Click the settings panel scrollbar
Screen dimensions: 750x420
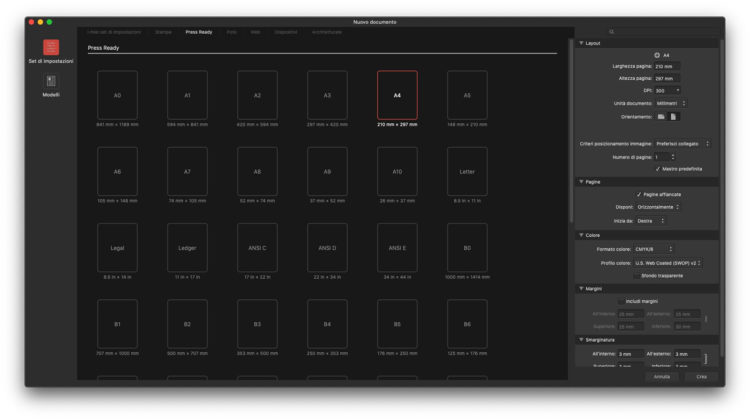pyautogui.click(x=721, y=199)
